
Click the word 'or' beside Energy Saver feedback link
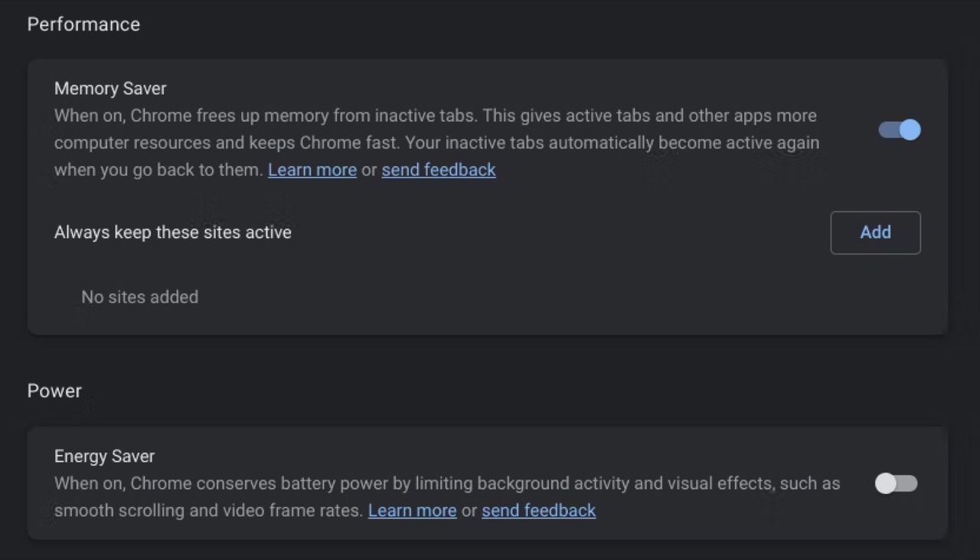point(469,510)
